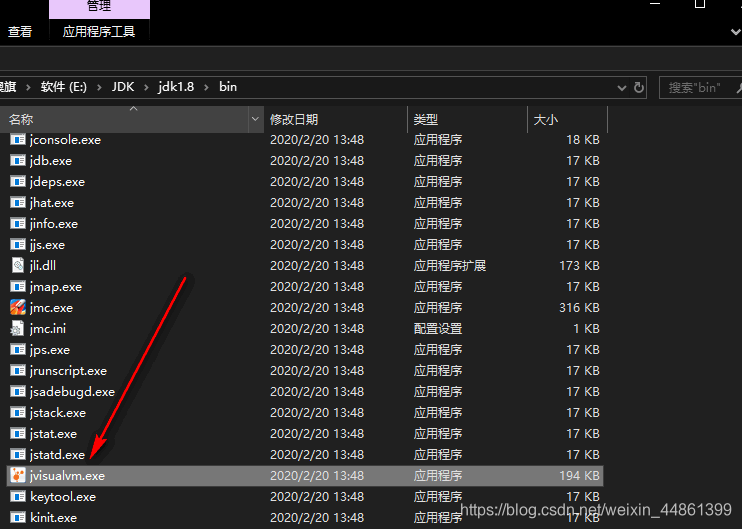Click the jps.exe file icon
Image resolution: width=742 pixels, height=529 pixels.
pyautogui.click(x=18, y=350)
